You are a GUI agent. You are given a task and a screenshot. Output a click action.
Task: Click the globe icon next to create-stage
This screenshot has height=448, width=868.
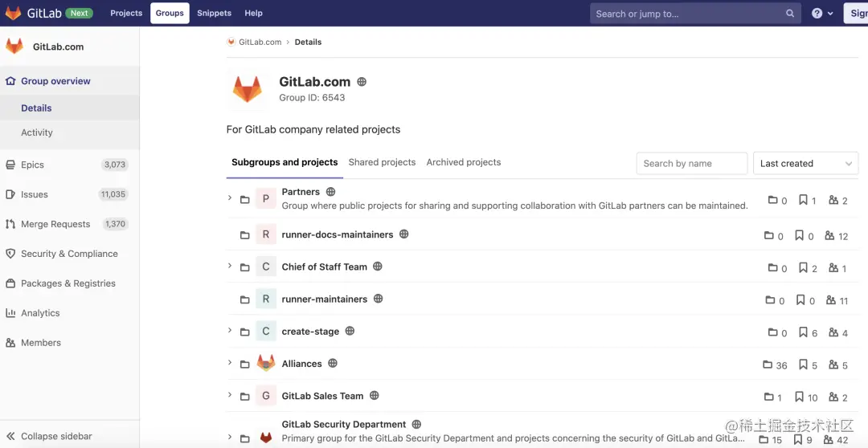pos(350,331)
